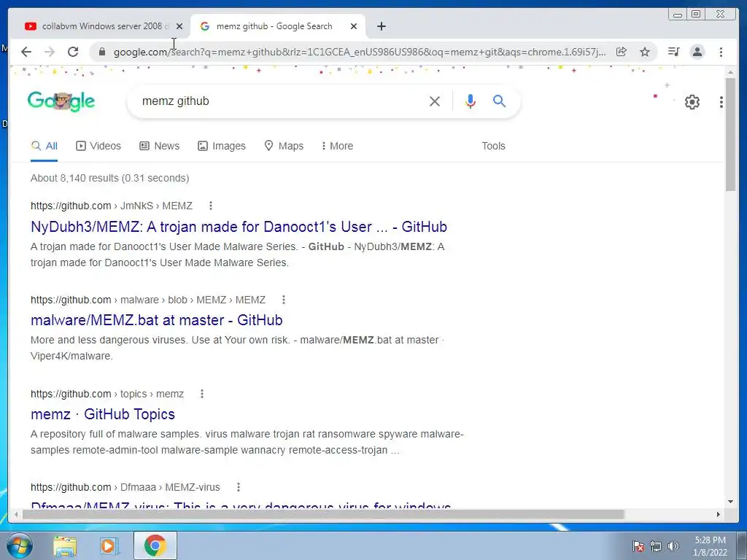Open the Windows Start menu

20,545
